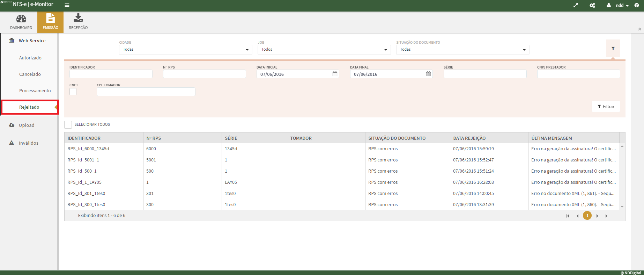
Task: Click the Identificador input field
Action: coord(111,74)
